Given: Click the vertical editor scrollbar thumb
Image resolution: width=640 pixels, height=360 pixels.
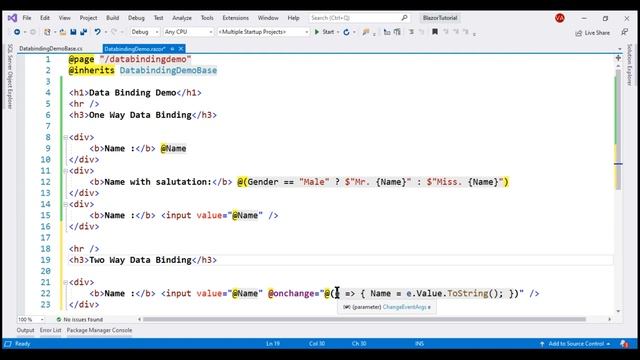Looking at the screenshot, I should (x=618, y=129).
